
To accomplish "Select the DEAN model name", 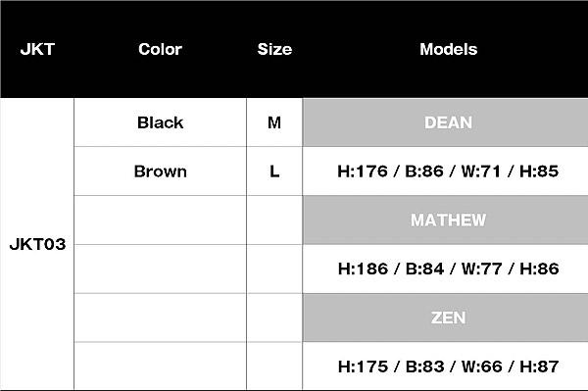I will [448, 122].
